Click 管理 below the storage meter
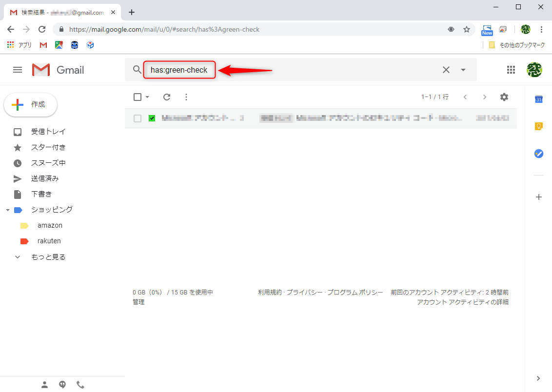The height and width of the screenshot is (392, 552). pos(139,302)
